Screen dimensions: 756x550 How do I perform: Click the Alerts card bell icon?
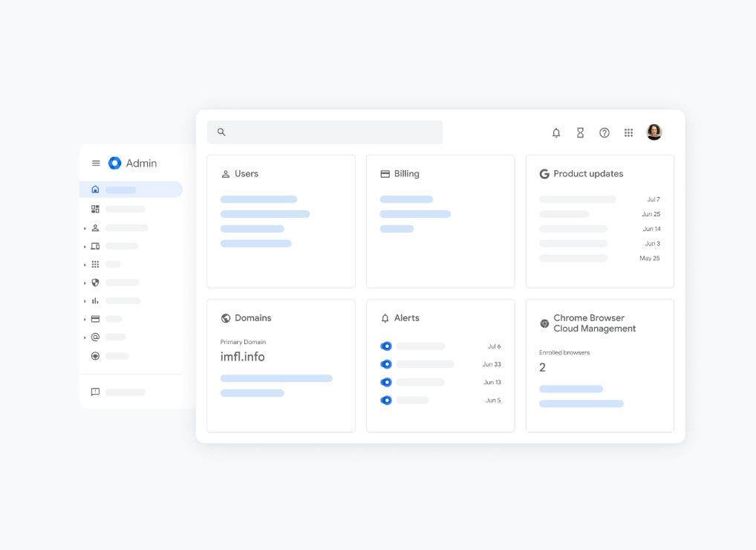pyautogui.click(x=385, y=318)
